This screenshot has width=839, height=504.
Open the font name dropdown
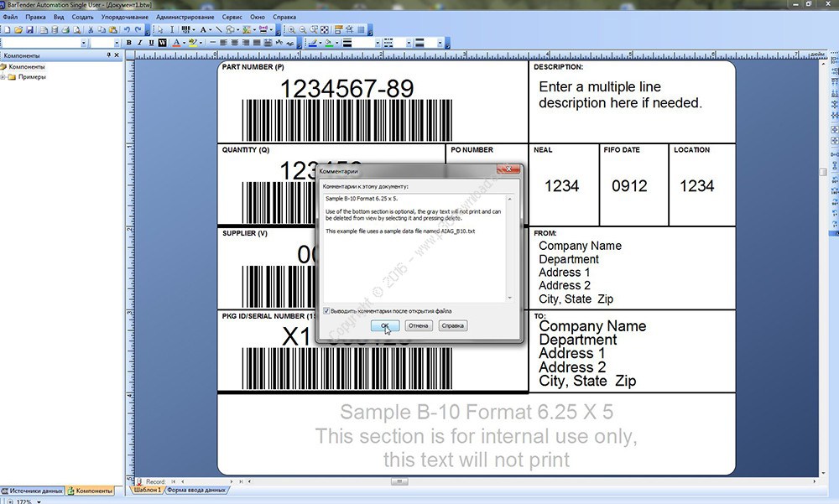(83, 43)
